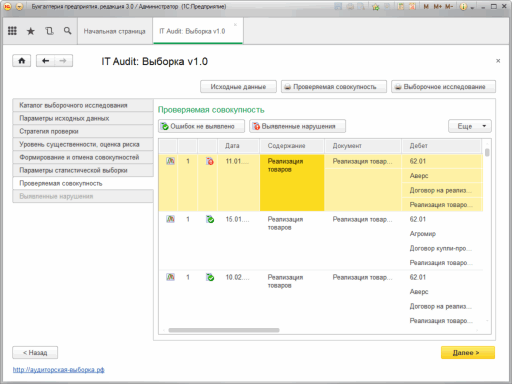Select the highlighted Реализация товаров cell

tap(292, 183)
